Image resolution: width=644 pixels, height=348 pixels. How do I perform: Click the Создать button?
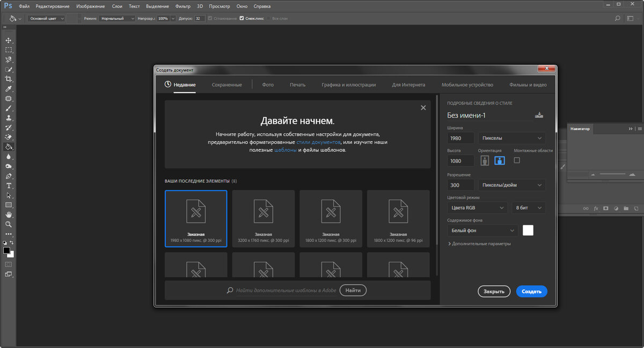click(x=532, y=291)
